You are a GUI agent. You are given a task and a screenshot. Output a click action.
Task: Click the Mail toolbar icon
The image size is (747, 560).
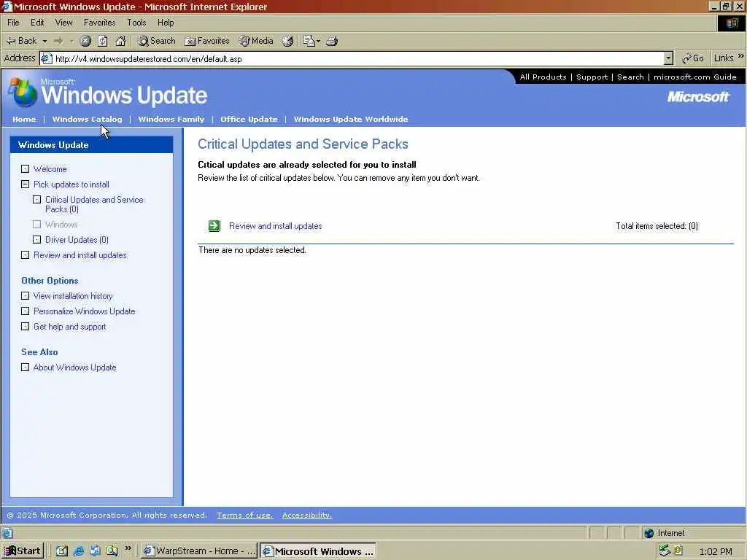(309, 41)
